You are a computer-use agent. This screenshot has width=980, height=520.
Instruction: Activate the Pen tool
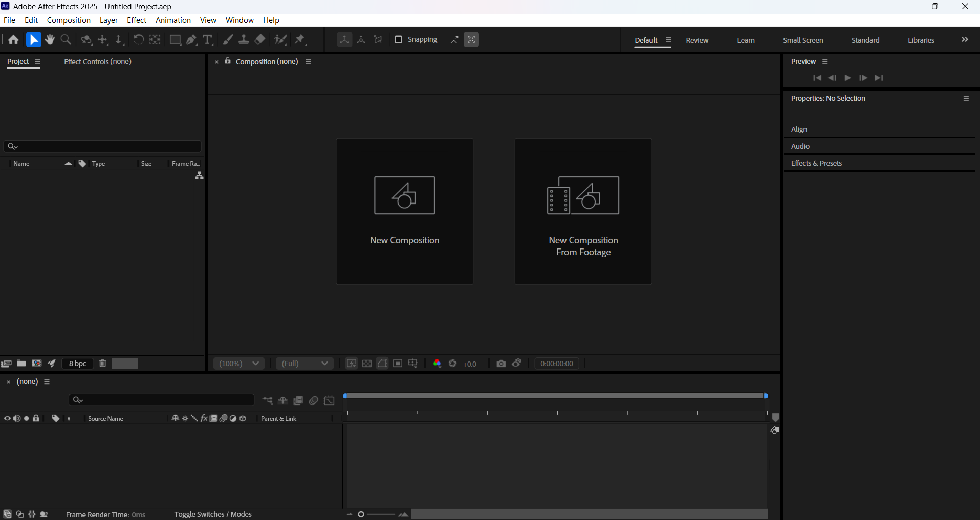(x=191, y=39)
